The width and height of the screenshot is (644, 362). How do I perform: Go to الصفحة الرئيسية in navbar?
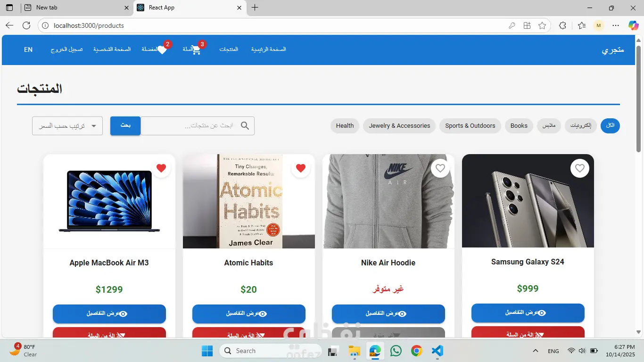click(x=268, y=49)
